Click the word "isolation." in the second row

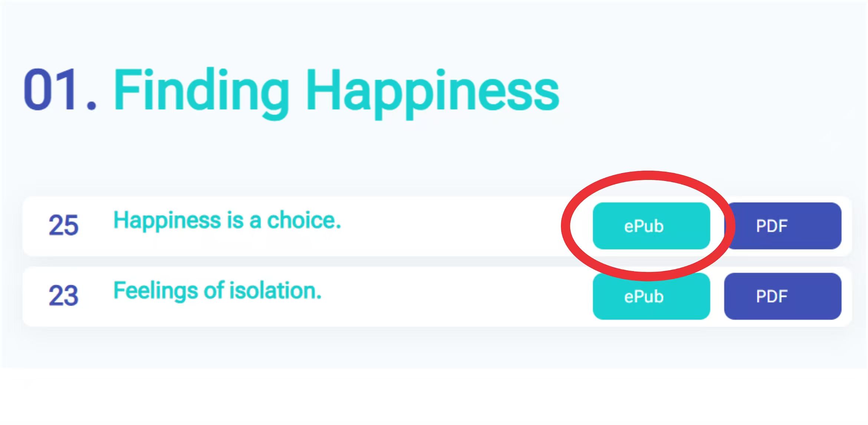click(x=275, y=290)
